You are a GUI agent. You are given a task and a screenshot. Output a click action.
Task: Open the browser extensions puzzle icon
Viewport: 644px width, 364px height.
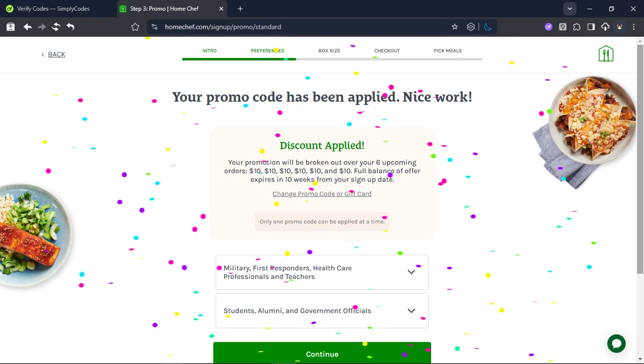tap(577, 27)
